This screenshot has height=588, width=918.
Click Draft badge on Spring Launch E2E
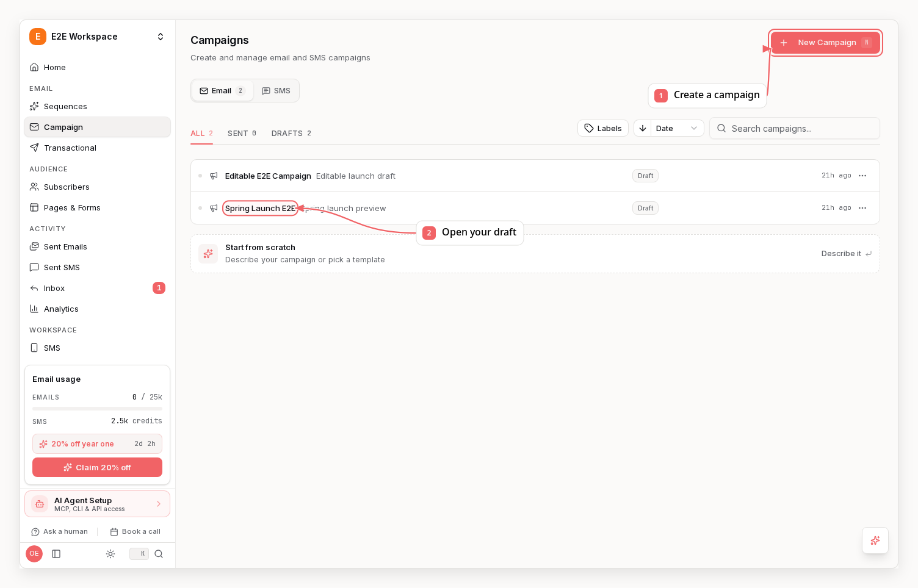click(645, 208)
